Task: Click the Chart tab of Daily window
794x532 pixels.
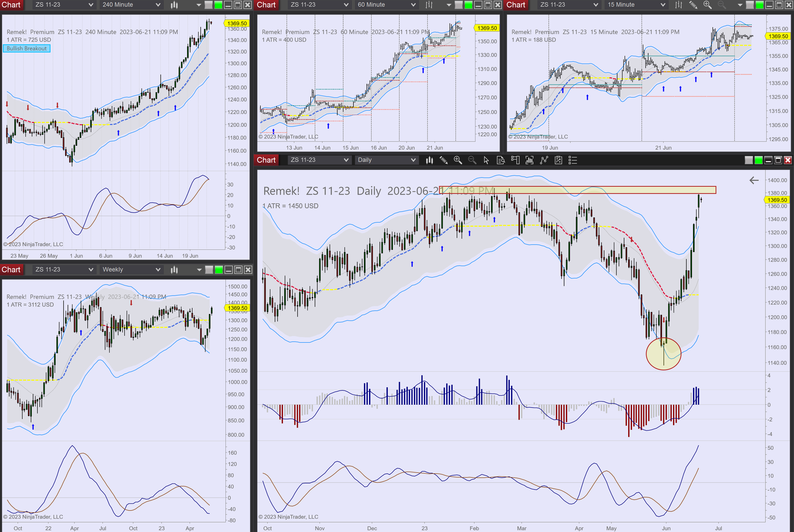Action: [x=266, y=160]
